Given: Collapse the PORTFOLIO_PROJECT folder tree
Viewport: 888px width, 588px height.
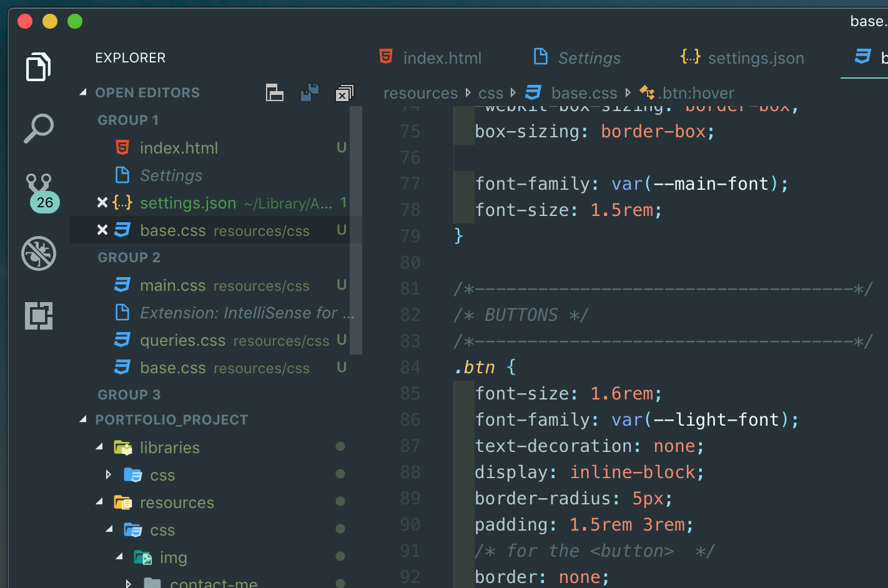Looking at the screenshot, I should coord(84,419).
